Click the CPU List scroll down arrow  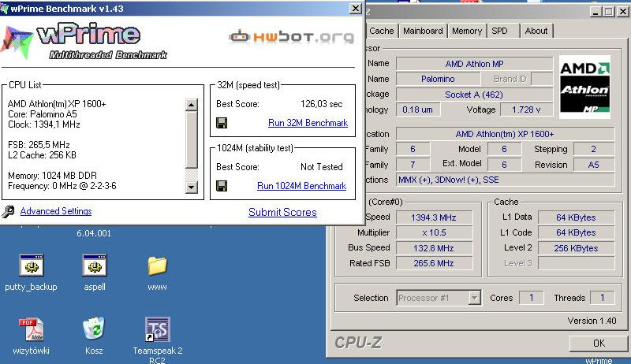coord(191,187)
